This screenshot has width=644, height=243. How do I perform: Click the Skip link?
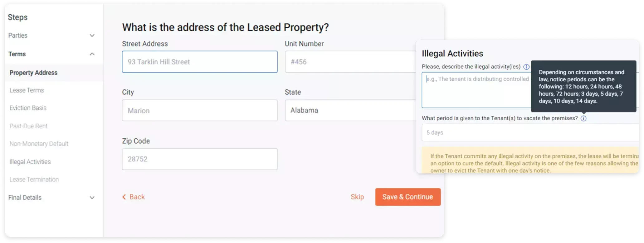click(357, 197)
